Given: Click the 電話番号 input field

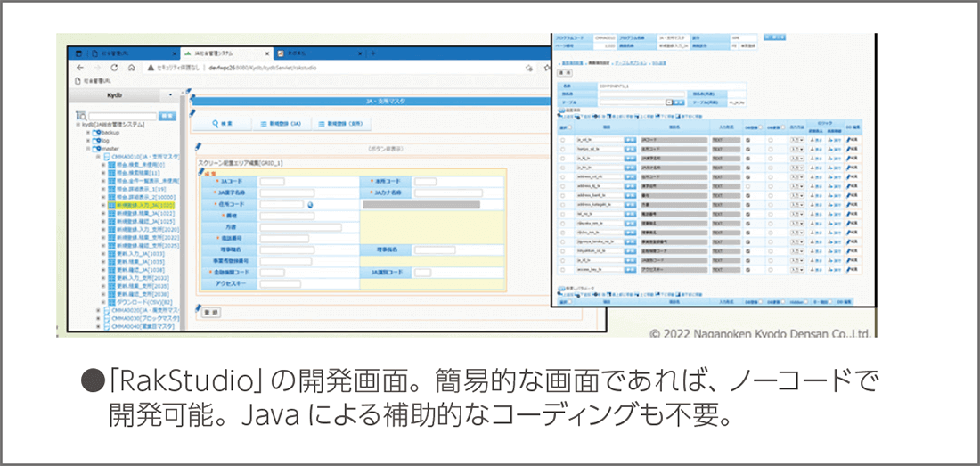Looking at the screenshot, I should coord(284,239).
